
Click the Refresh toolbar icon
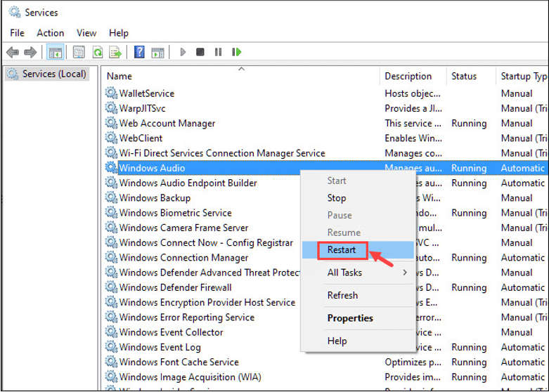[98, 53]
